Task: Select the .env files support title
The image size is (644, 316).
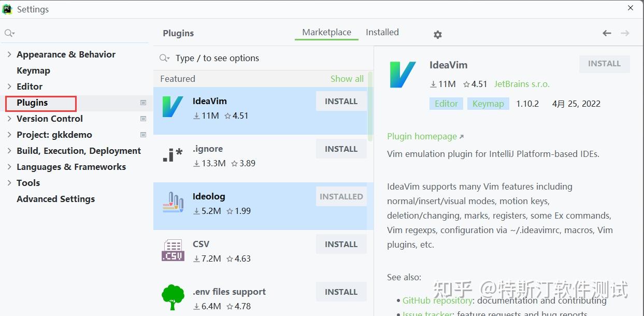Action: (x=229, y=292)
